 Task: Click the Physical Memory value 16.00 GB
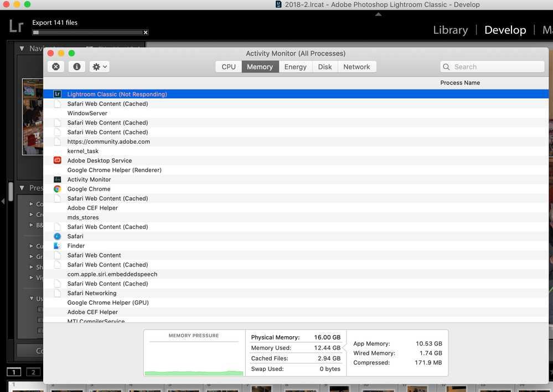[327, 337]
